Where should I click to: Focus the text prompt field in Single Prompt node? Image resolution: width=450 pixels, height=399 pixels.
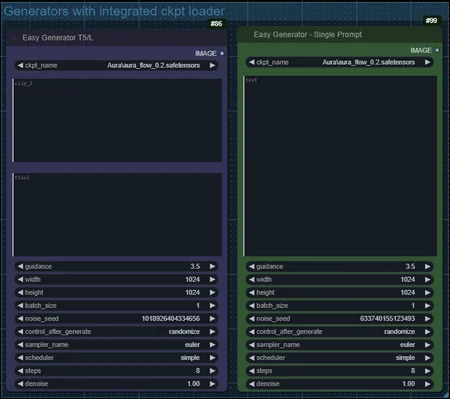(x=340, y=166)
